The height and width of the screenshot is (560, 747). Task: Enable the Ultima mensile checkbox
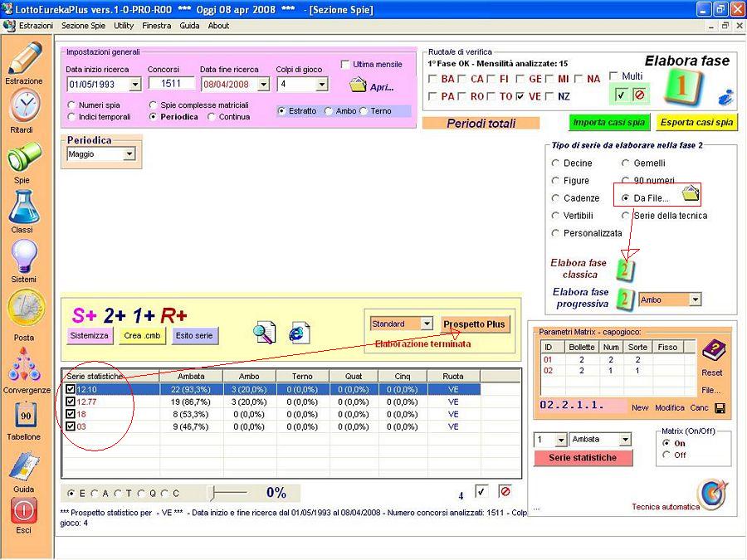(345, 64)
